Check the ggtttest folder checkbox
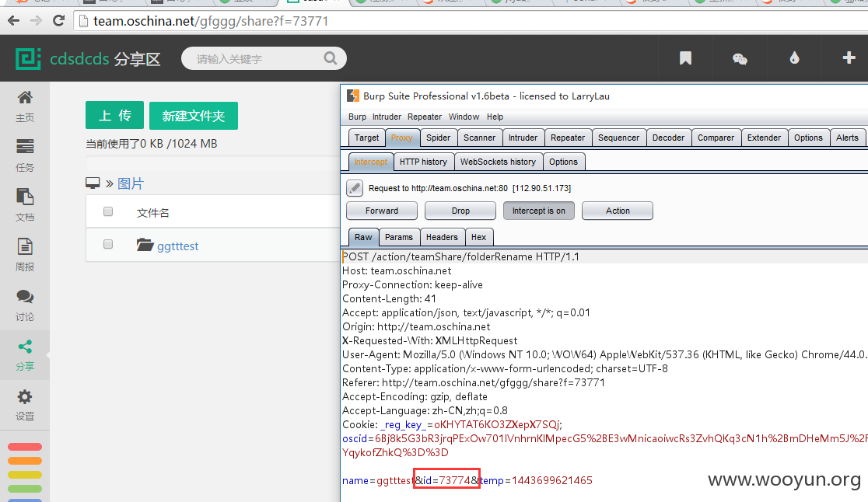Image resolution: width=868 pixels, height=502 pixels. tap(108, 244)
